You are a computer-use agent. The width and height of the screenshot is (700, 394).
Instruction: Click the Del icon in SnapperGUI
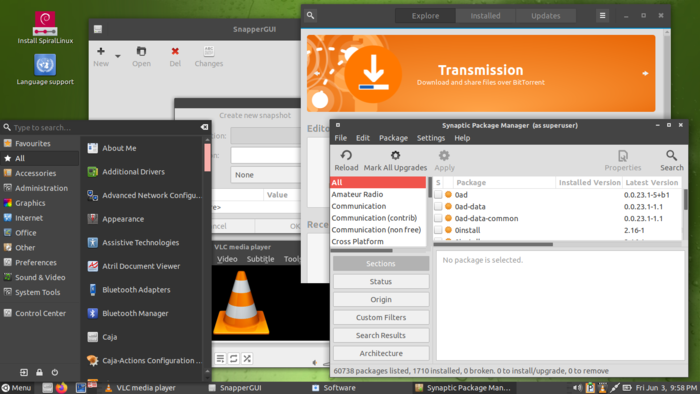click(175, 51)
